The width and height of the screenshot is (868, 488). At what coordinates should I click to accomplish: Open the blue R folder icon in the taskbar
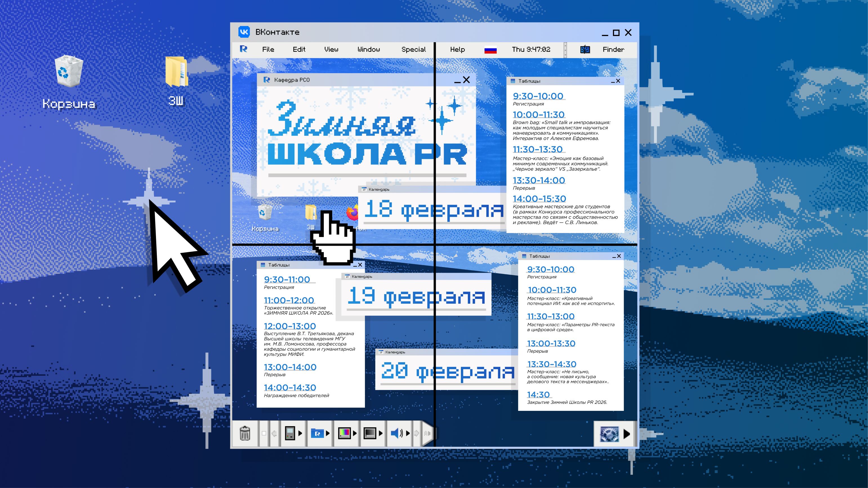(318, 433)
